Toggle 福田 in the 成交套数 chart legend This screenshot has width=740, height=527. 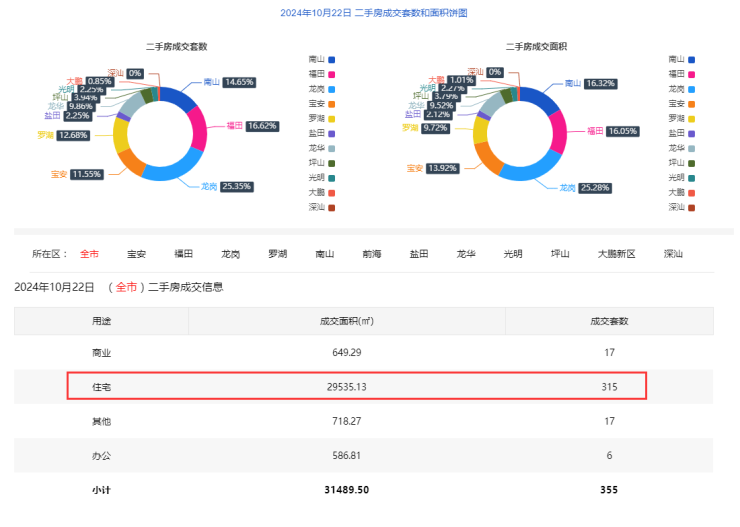[x=322, y=74]
